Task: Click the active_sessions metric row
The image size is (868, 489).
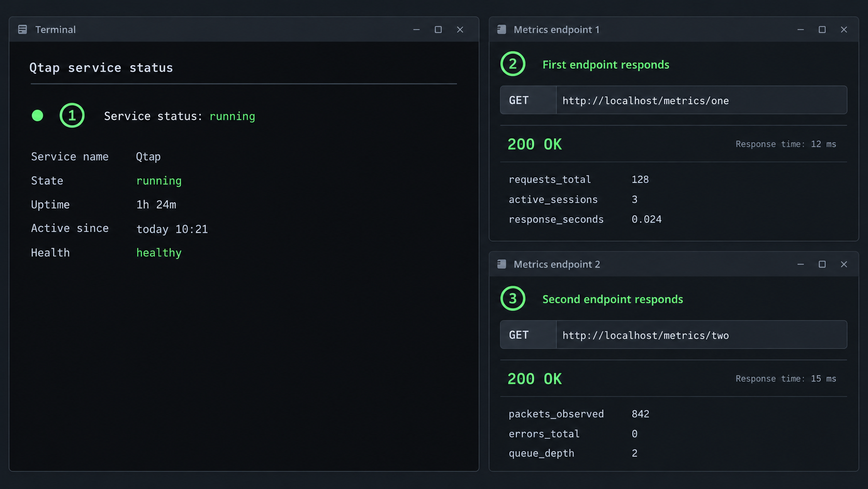Action: coord(574,200)
